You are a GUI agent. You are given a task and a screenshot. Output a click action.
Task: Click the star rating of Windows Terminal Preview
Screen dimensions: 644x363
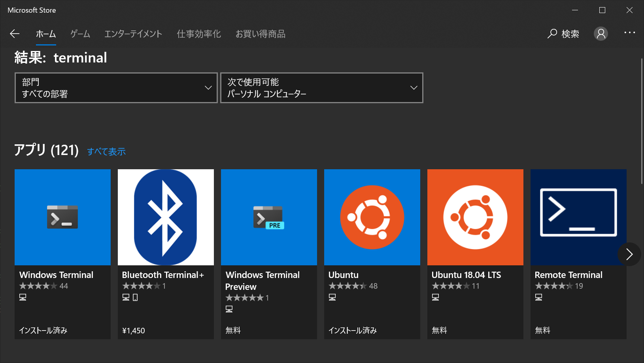click(245, 298)
